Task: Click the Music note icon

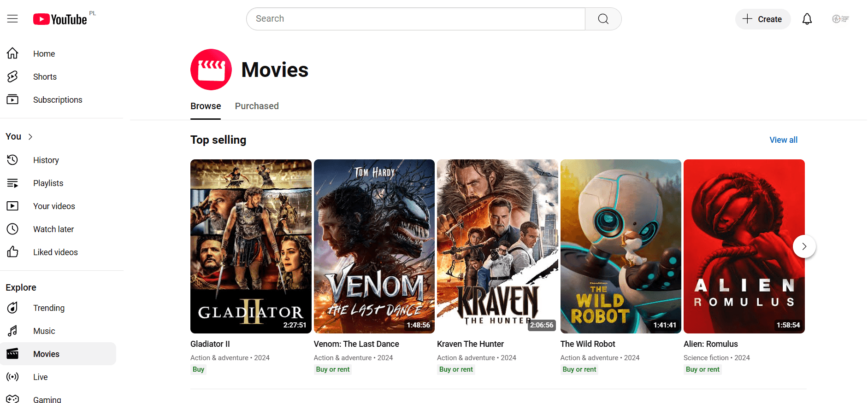Action: 12,331
